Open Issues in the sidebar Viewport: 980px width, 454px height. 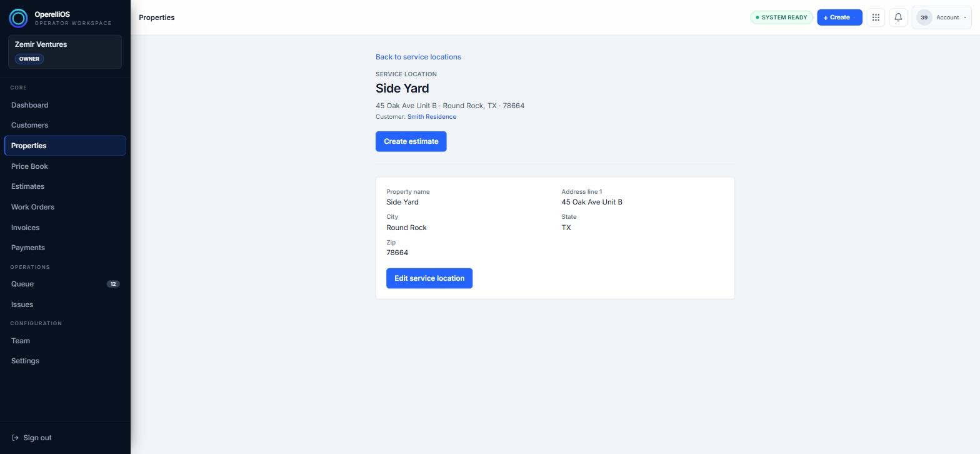[x=65, y=305]
